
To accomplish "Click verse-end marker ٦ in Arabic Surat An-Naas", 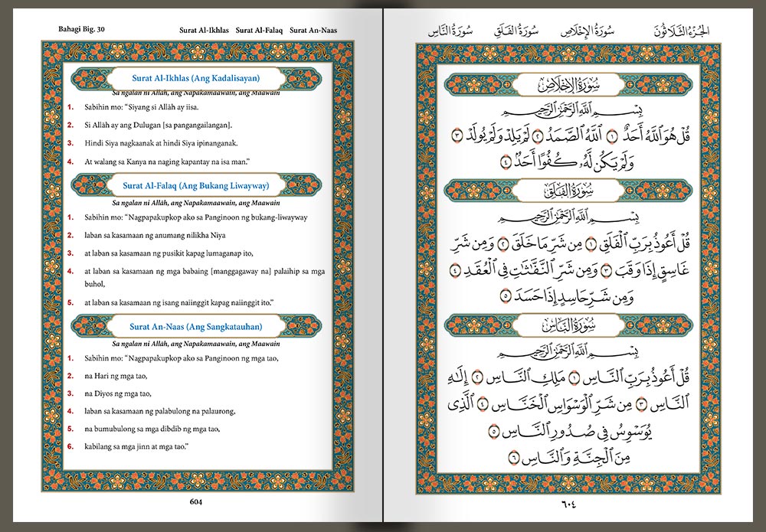I will click(514, 459).
